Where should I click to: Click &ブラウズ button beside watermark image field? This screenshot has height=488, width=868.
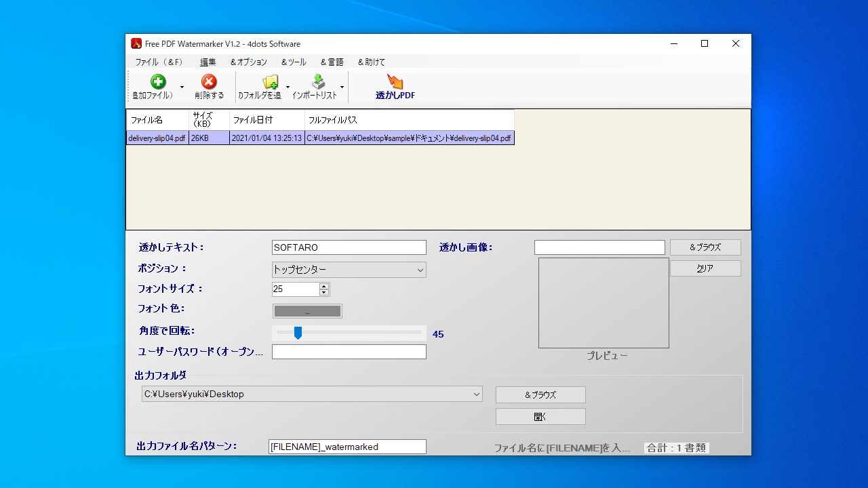[x=705, y=247]
